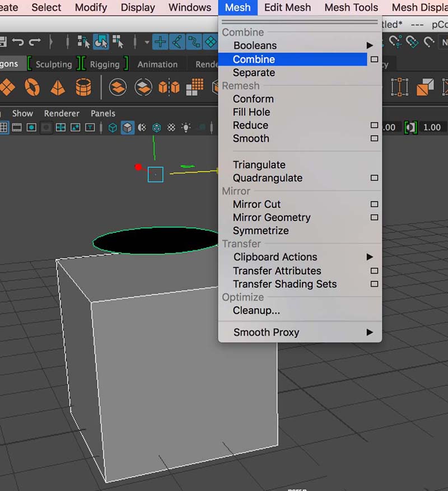Create a polygon pyramid from shelf
448x491 pixels.
point(58,87)
